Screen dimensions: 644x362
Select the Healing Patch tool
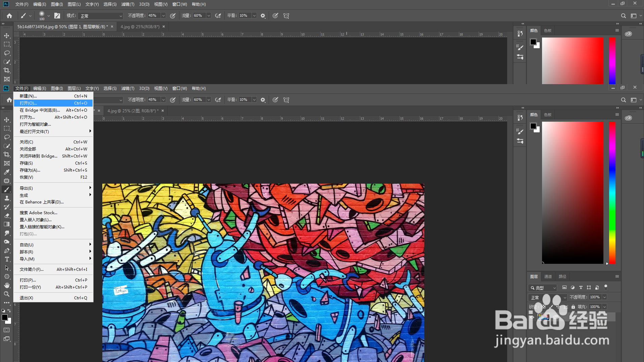7,181
